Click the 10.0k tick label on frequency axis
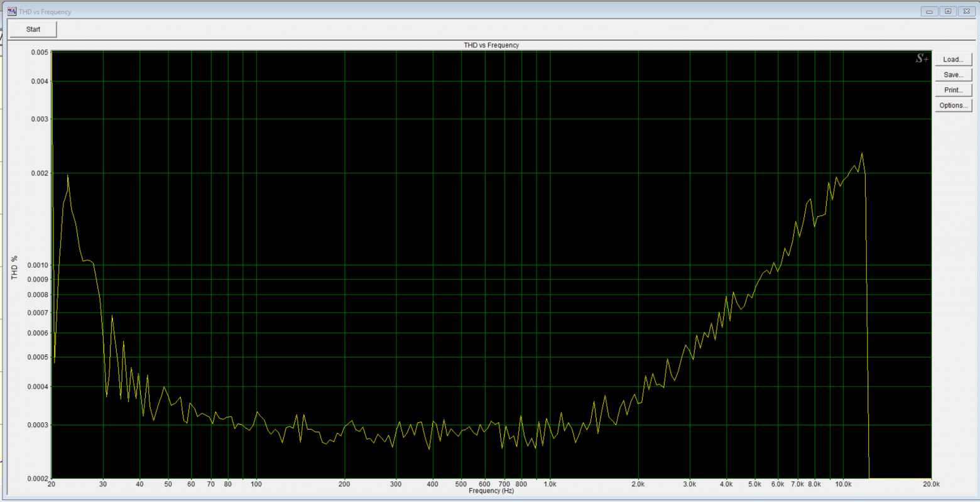The height and width of the screenshot is (502, 980). point(843,484)
